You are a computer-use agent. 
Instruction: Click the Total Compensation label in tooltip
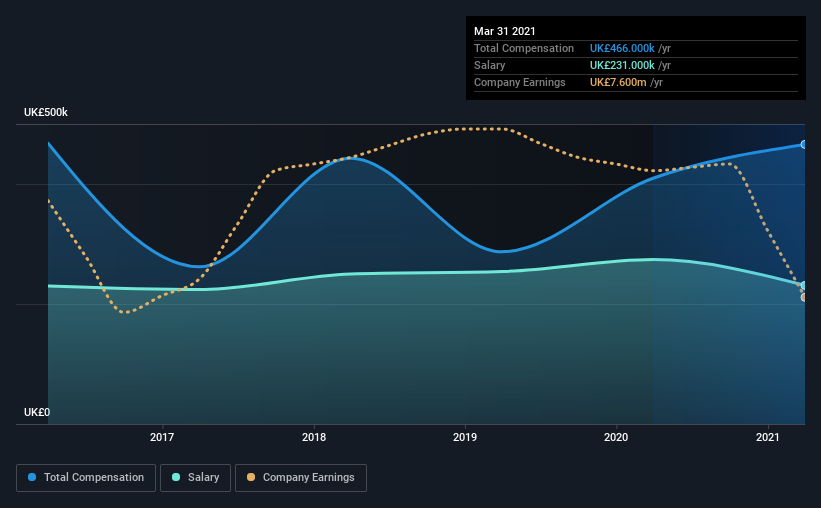524,48
